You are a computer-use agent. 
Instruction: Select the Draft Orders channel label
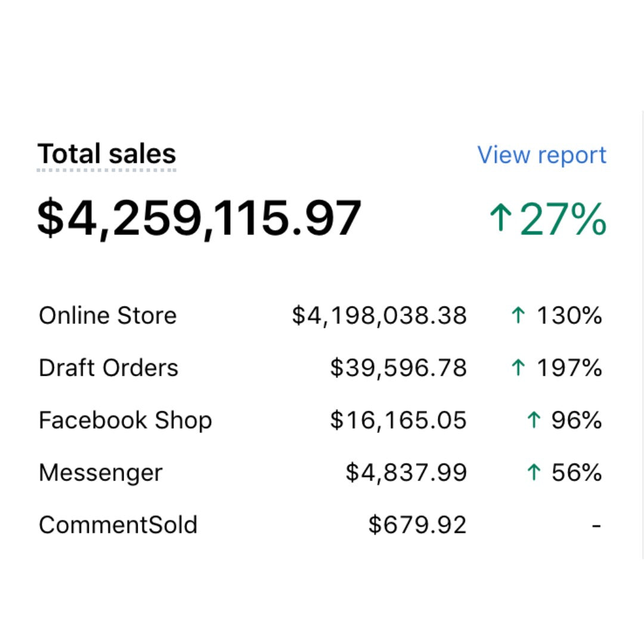[x=108, y=368]
